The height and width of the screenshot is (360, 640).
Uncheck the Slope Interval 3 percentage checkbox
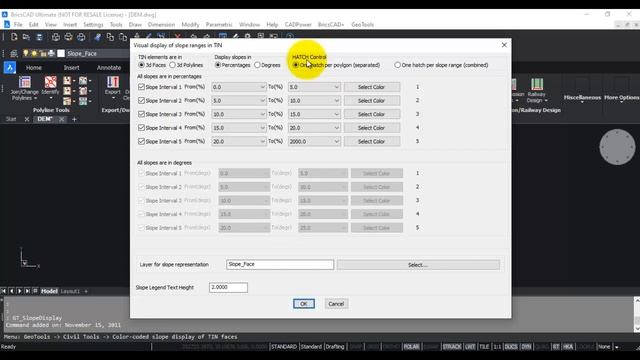pyautogui.click(x=141, y=114)
